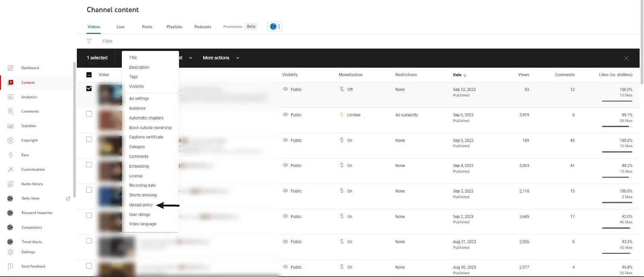Close the selection bar with X
The height and width of the screenshot is (277, 644).
[x=626, y=58]
